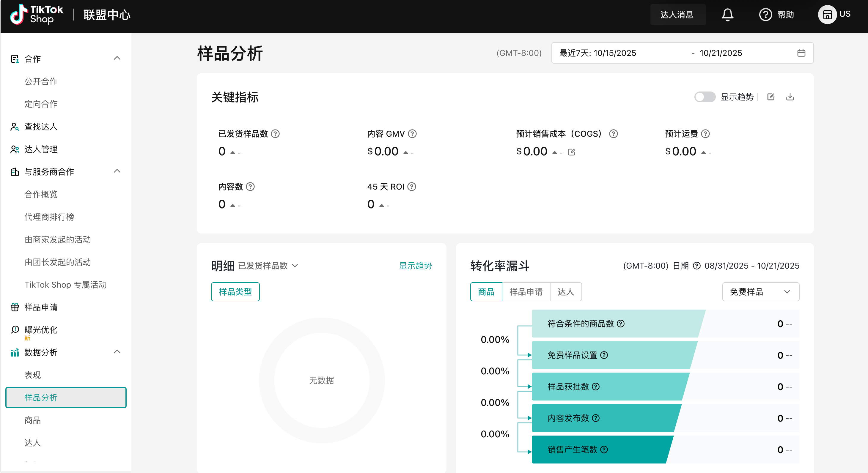The height and width of the screenshot is (473, 868).
Task: Switch to the 样品申请 funnel tab
Action: (x=526, y=292)
